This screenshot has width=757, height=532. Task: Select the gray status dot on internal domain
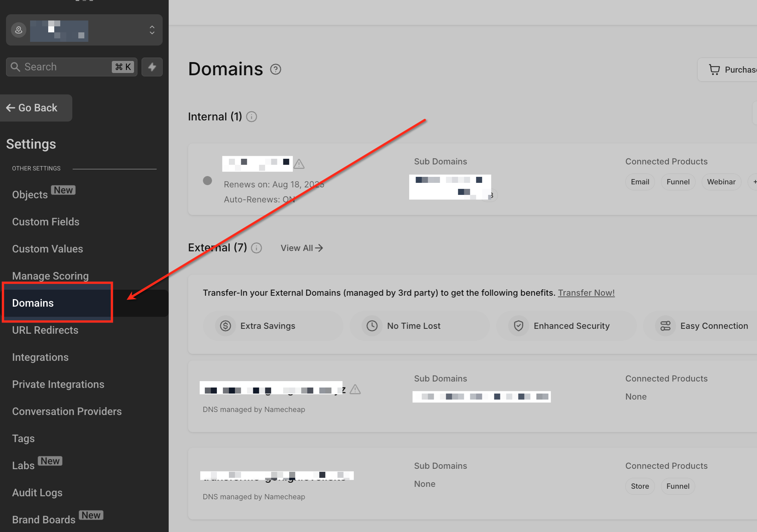207,181
